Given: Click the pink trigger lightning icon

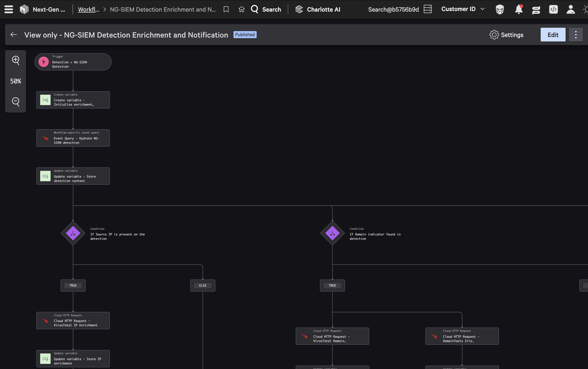Looking at the screenshot, I should pyautogui.click(x=44, y=62).
